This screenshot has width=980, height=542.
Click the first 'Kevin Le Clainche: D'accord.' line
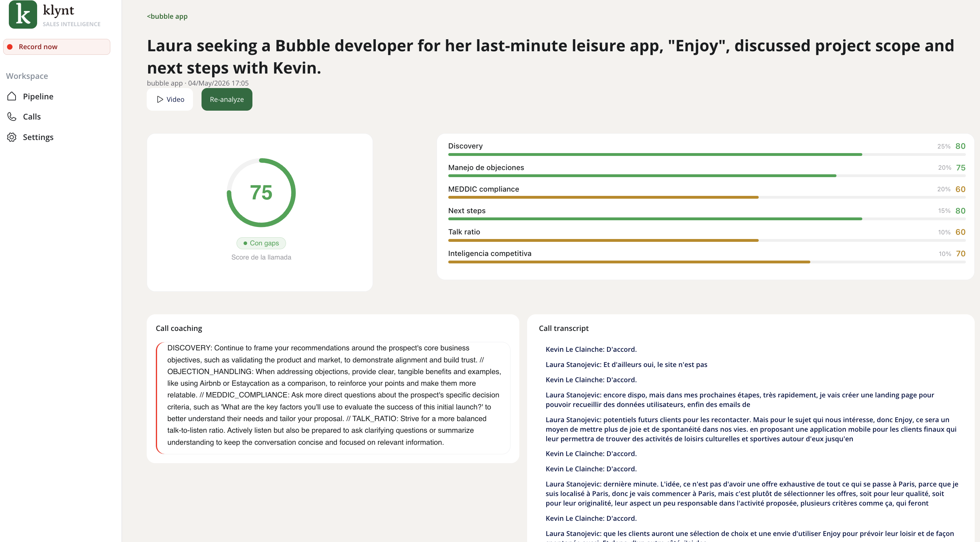pos(591,349)
